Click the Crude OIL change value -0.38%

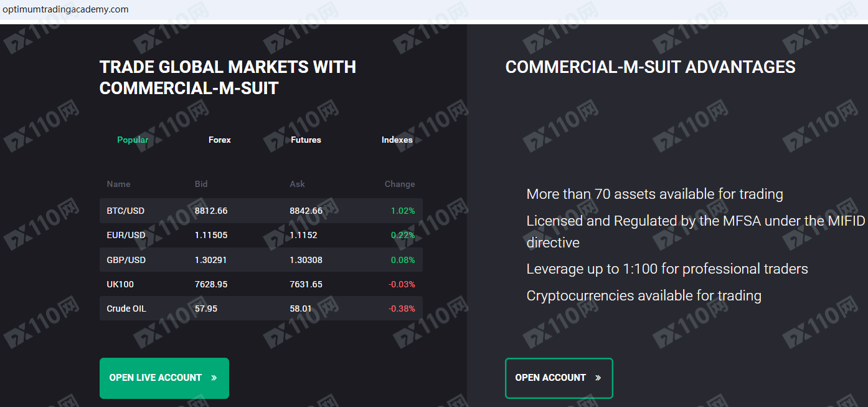[x=402, y=309]
